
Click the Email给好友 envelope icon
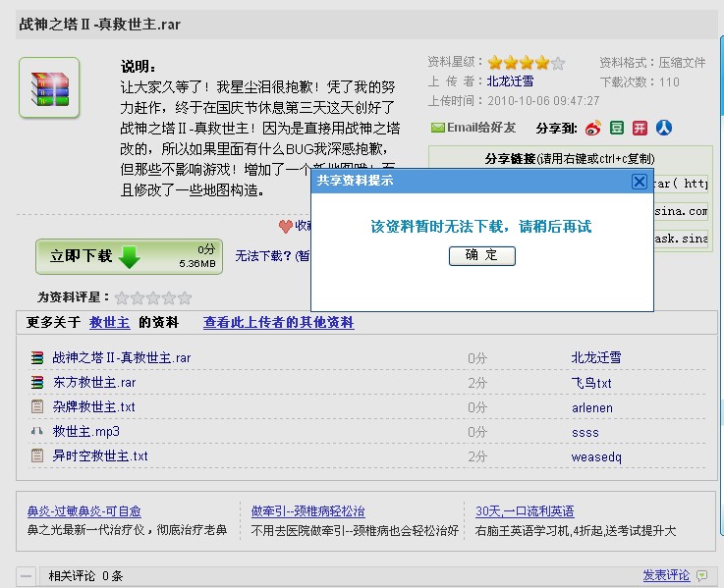[437, 128]
